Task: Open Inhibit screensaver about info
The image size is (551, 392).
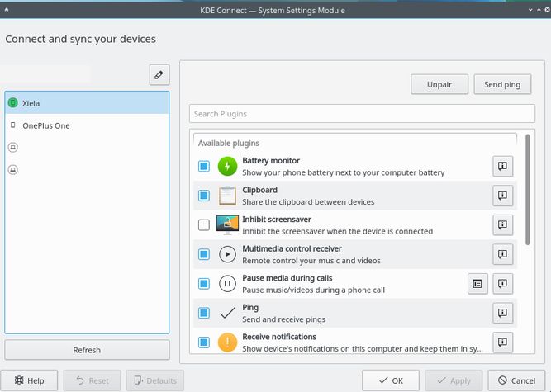Action: click(502, 224)
